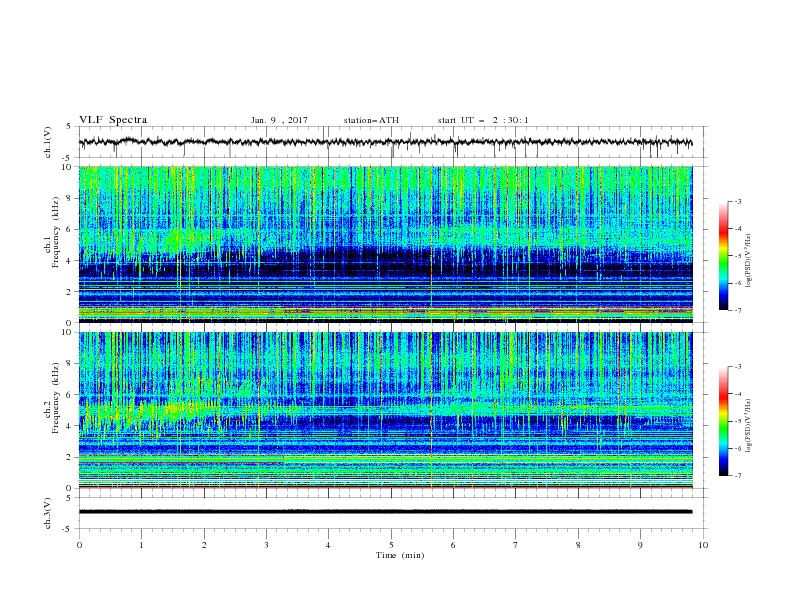Click the 'ch.3(V)' waveform axis label
The width and height of the screenshot is (792, 612).
48,513
